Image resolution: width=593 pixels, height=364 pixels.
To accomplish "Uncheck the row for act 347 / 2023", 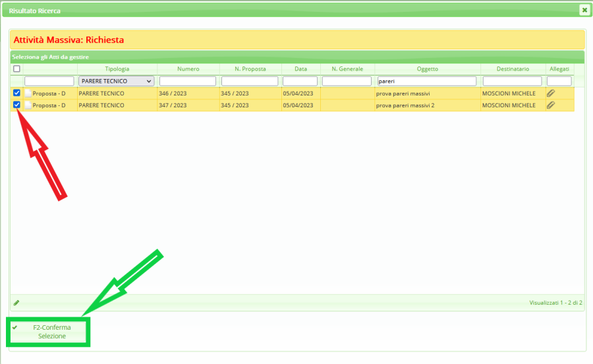I will pyautogui.click(x=16, y=105).
